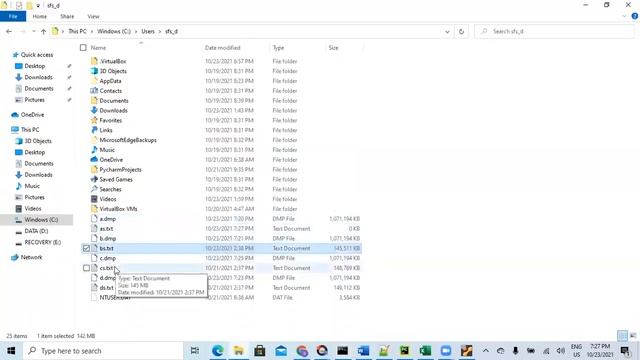Viewport: 640px width, 360px height.
Task: Open Microsoft Store from taskbar
Action: (x=260, y=351)
